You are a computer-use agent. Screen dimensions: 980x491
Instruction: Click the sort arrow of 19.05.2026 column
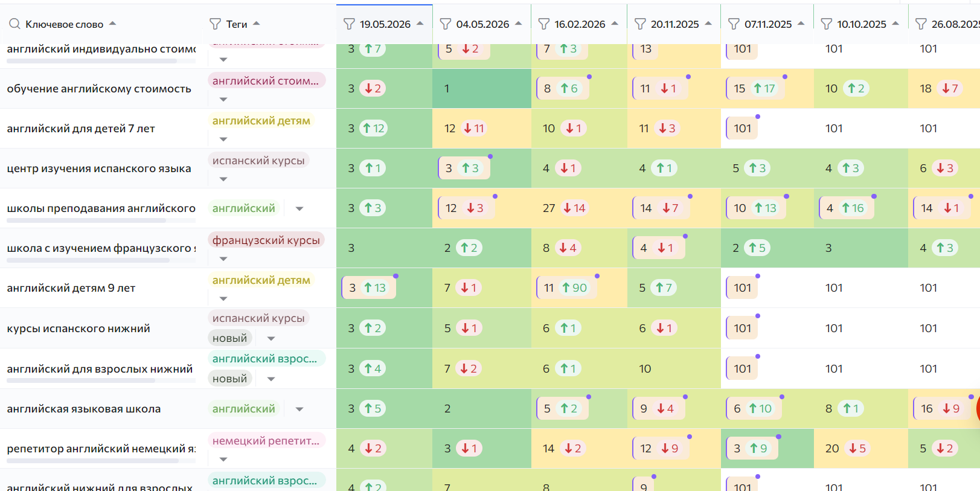coord(420,24)
